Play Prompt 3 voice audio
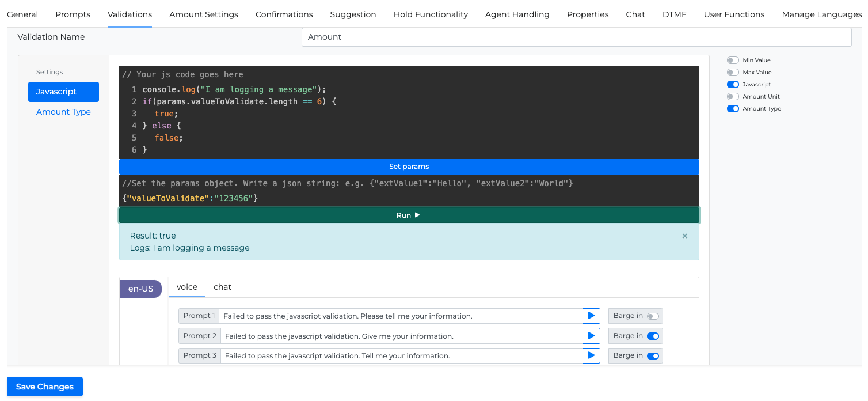Image resolution: width=868 pixels, height=401 pixels. pyautogui.click(x=591, y=355)
